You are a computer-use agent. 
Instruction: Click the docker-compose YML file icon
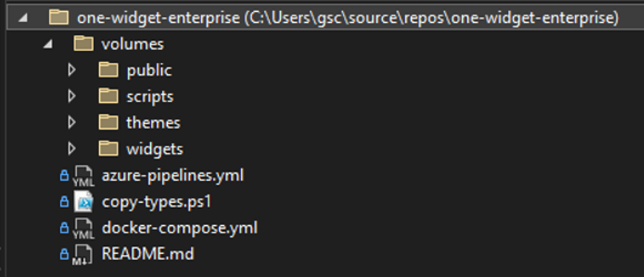pos(84,228)
